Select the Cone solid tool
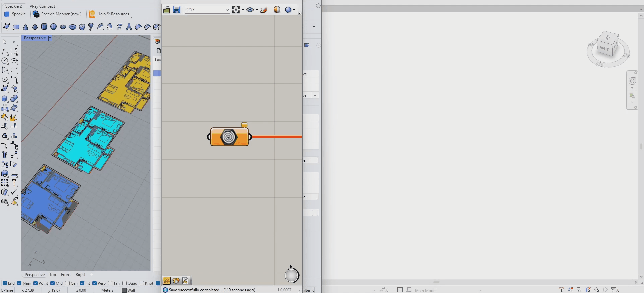 [x=26, y=27]
